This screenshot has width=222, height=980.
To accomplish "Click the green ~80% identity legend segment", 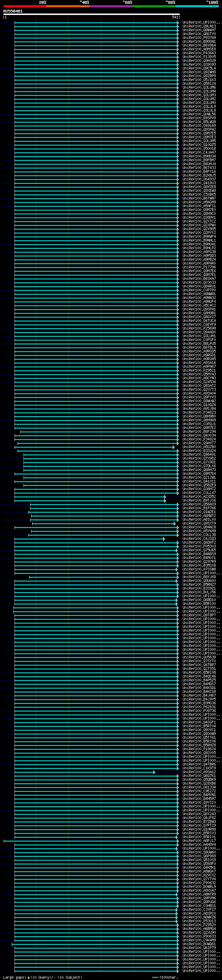I will [154, 6].
